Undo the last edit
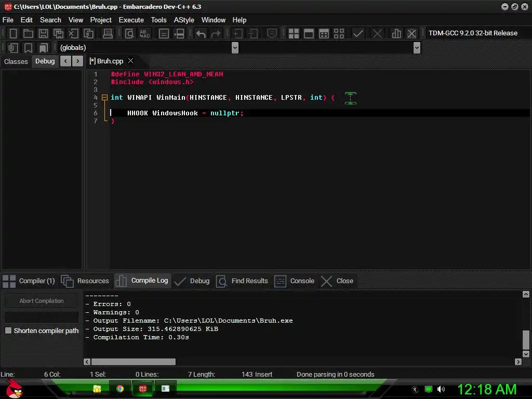Screen dimensions: 532x399 point(201,33)
